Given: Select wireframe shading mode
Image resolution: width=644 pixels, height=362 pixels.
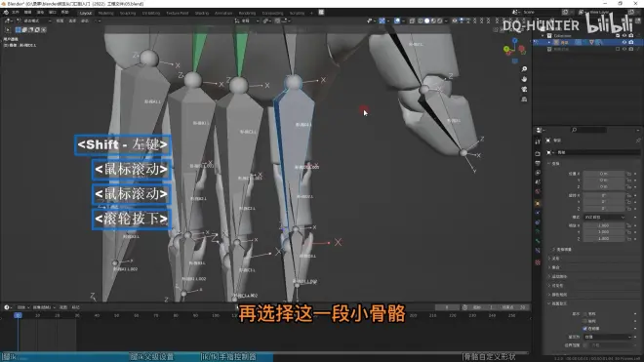Looking at the screenshot, I should click(421, 20).
